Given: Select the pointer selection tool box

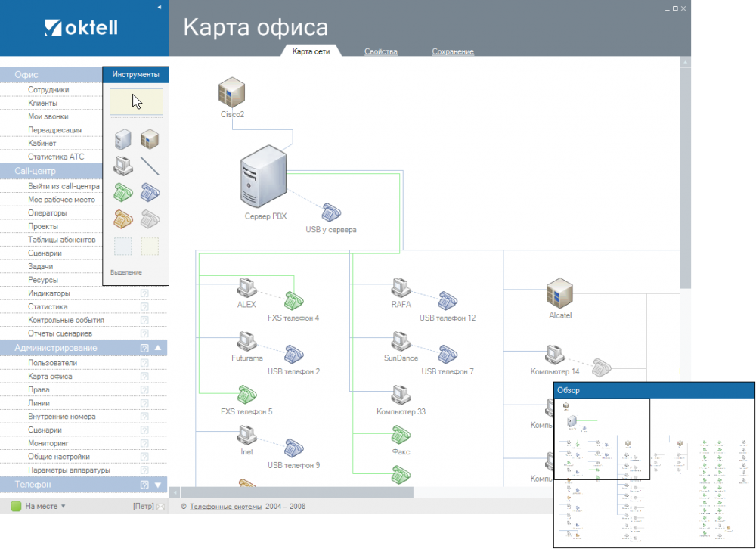Looking at the screenshot, I should [x=136, y=101].
